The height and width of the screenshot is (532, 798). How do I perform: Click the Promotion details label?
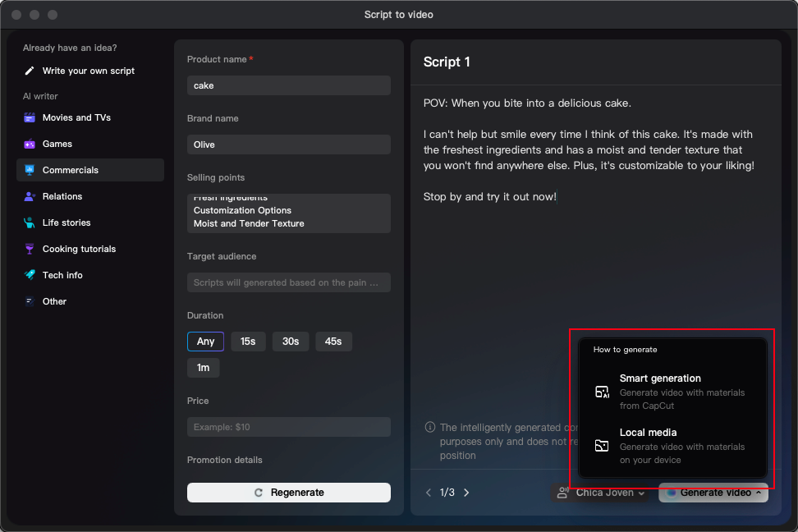(x=224, y=460)
